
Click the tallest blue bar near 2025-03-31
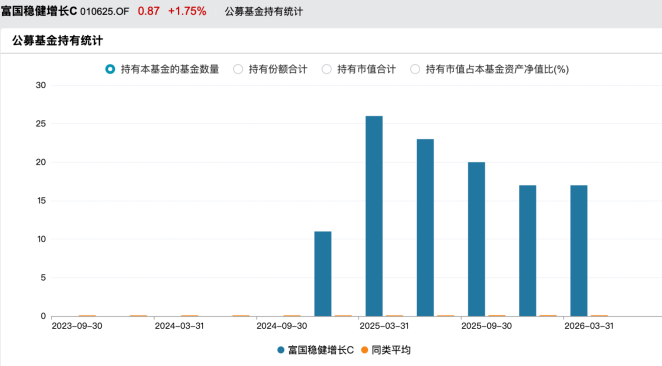374,216
